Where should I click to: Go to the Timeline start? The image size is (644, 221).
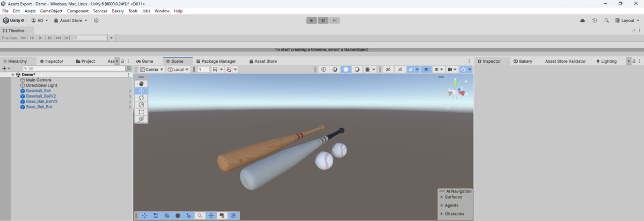tap(23, 38)
